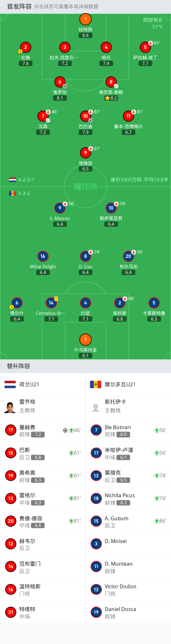Open coach 雷齐格 photo
Image resolution: width=171 pixels, height=644 pixels.
(x=10, y=407)
